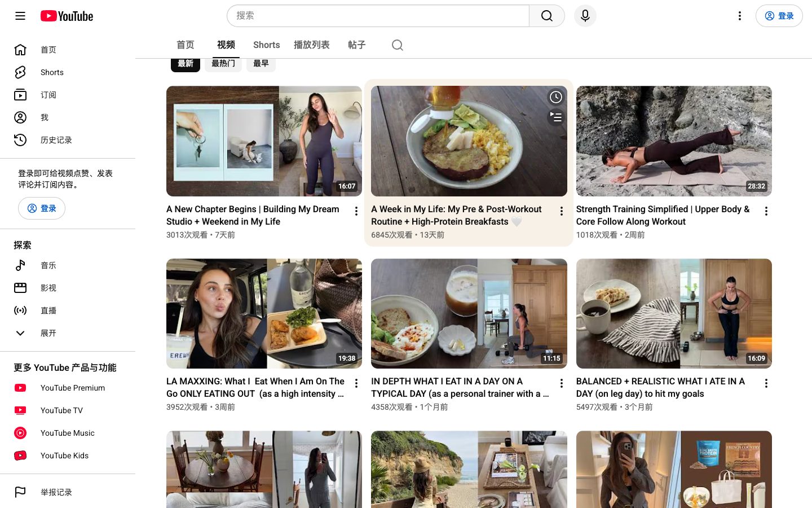Click '3013次观看 • 7天前' video stats text
The image size is (812, 508).
pos(201,235)
